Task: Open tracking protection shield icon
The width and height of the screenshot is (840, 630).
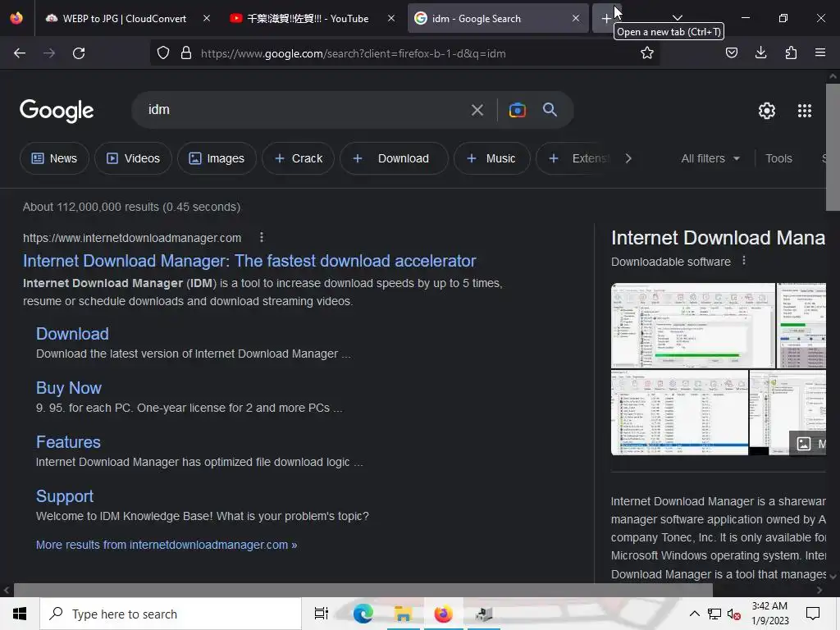Action: (x=163, y=53)
